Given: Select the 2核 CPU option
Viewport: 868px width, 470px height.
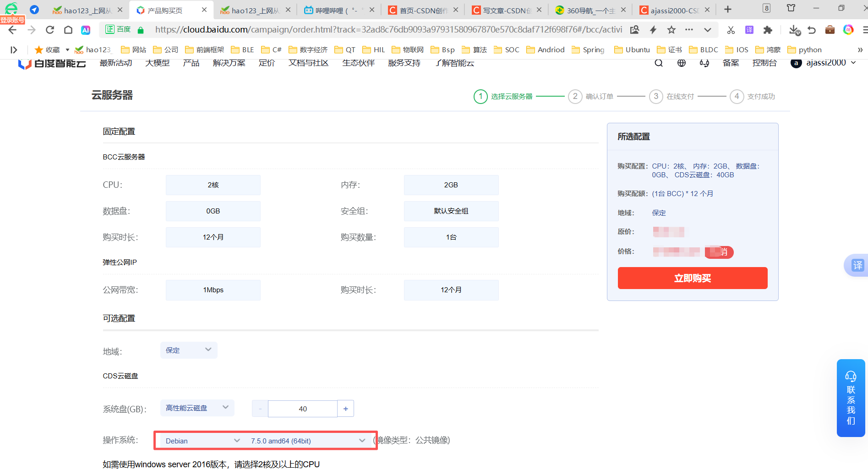Looking at the screenshot, I should (x=213, y=185).
